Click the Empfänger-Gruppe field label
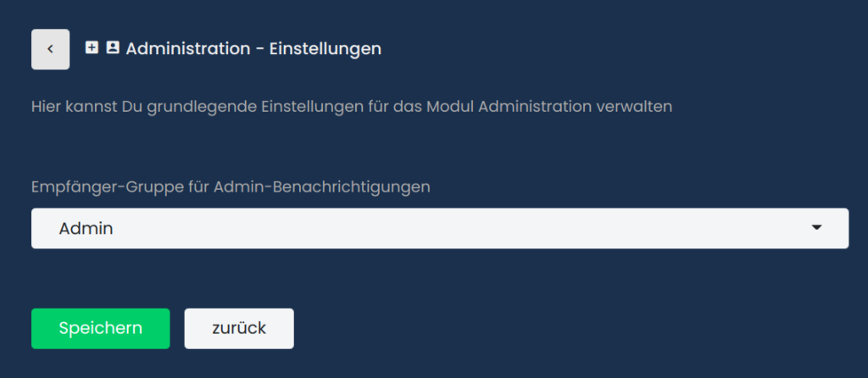This screenshot has height=378, width=868. (231, 186)
